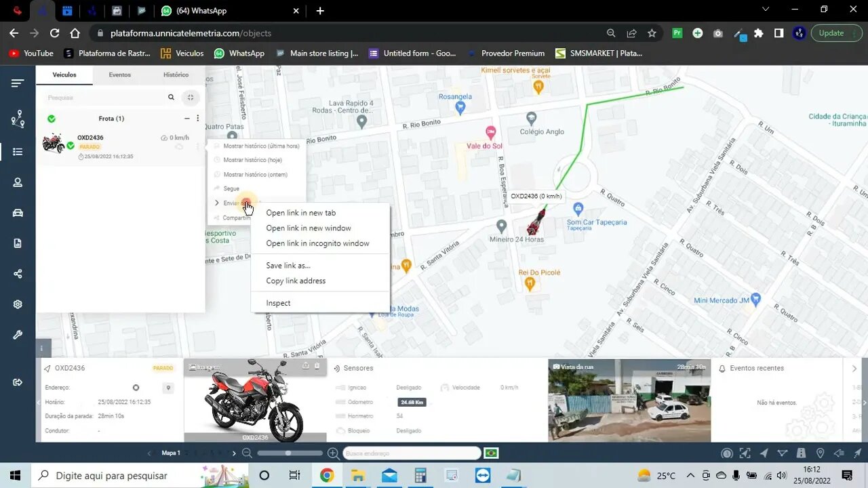868x488 pixels.
Task: Open the reports document sidebar icon
Action: pyautogui.click(x=18, y=243)
